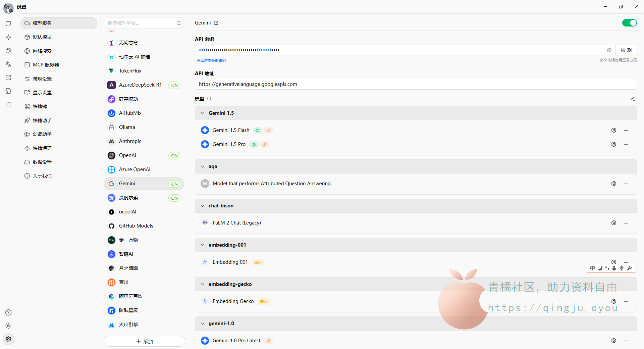Select GitHub Models in the provider list
644x349 pixels.
point(144,226)
